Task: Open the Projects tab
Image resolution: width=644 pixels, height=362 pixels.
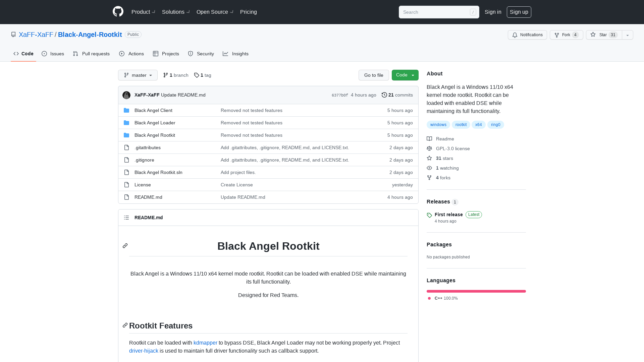Action: [166, 54]
